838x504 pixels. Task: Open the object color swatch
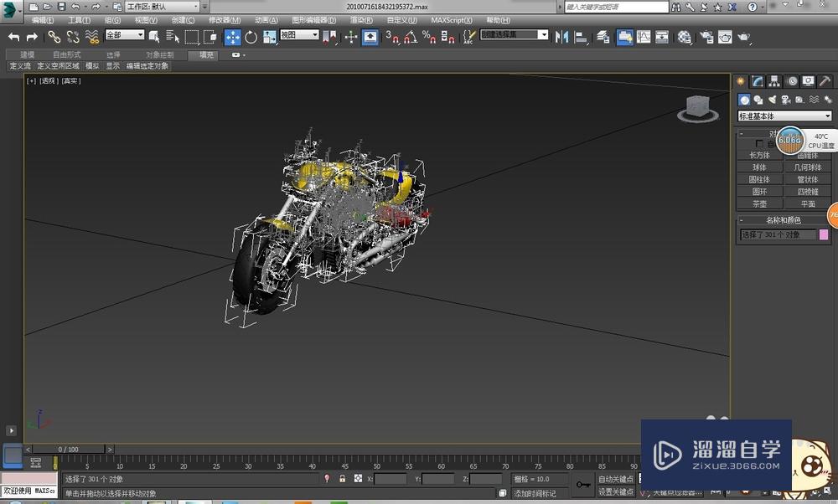pyautogui.click(x=825, y=234)
